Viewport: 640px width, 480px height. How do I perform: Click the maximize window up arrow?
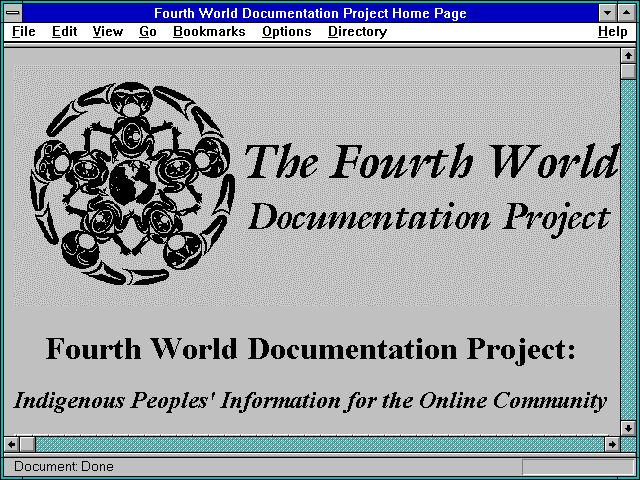point(627,13)
